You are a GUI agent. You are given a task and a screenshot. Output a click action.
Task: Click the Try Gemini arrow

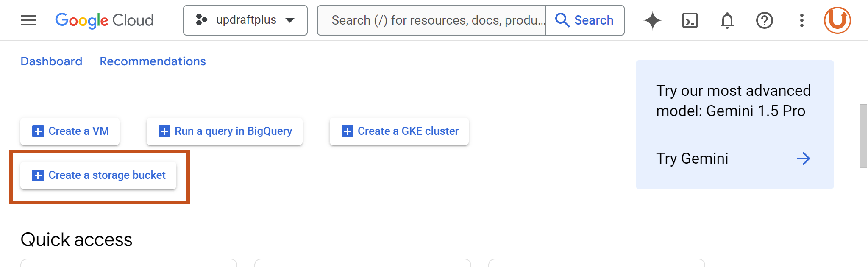coord(803,159)
